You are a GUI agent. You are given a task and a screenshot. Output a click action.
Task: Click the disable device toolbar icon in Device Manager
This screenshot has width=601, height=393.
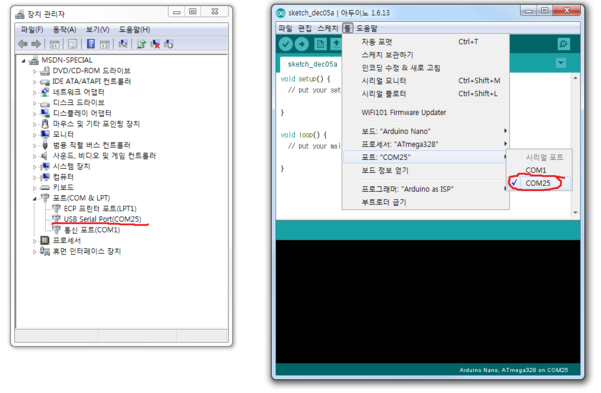click(x=169, y=44)
